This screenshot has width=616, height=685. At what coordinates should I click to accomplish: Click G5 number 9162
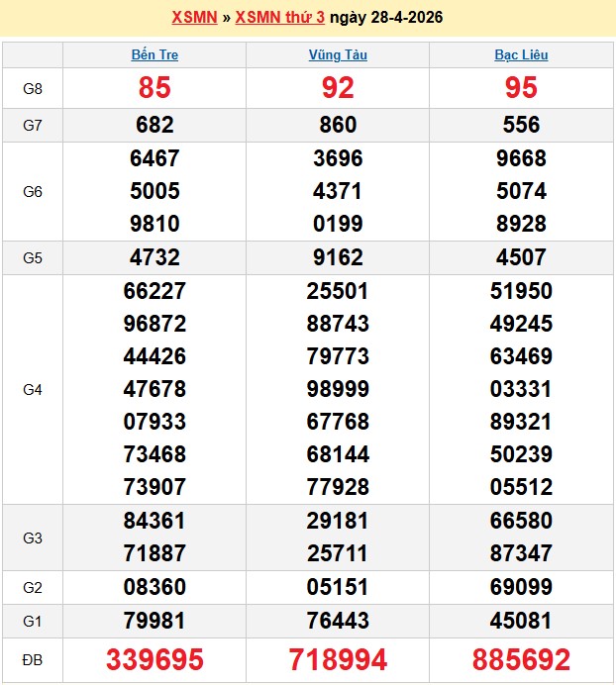pos(338,257)
